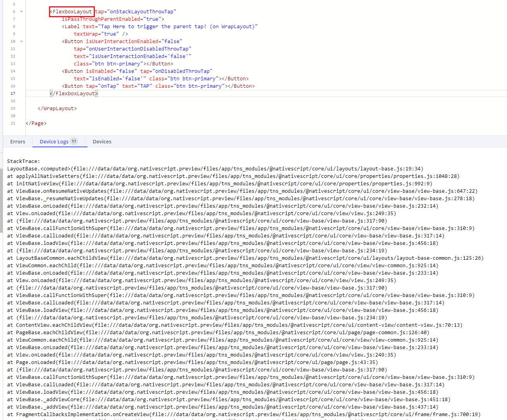
Task: Select the closing FlexboxLayout tag on line 17
Action: 74,93
